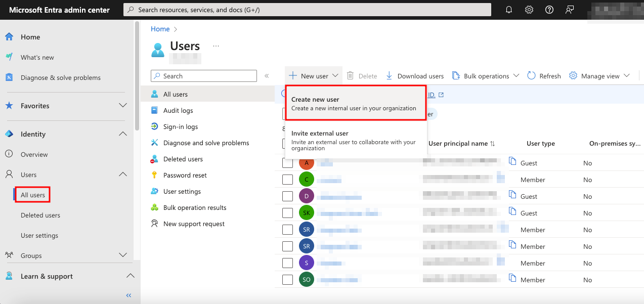The width and height of the screenshot is (644, 304).
Task: Open Deleted users in left sidebar
Action: 40,215
